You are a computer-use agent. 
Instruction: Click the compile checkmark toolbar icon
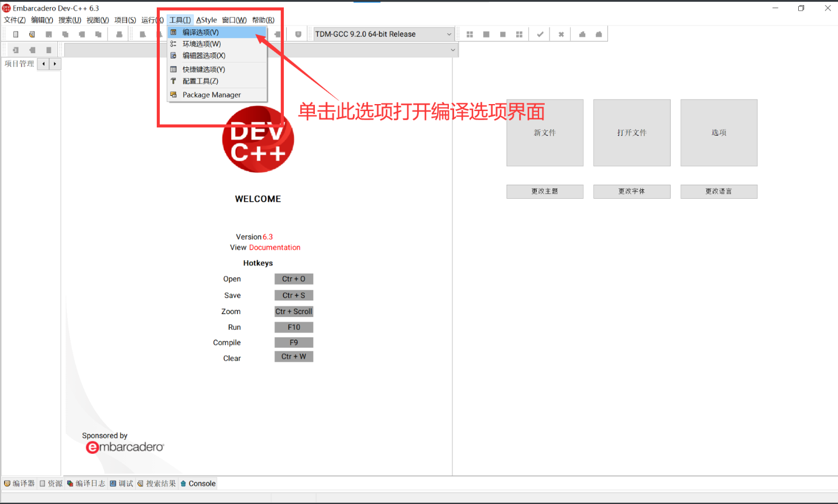tap(539, 34)
